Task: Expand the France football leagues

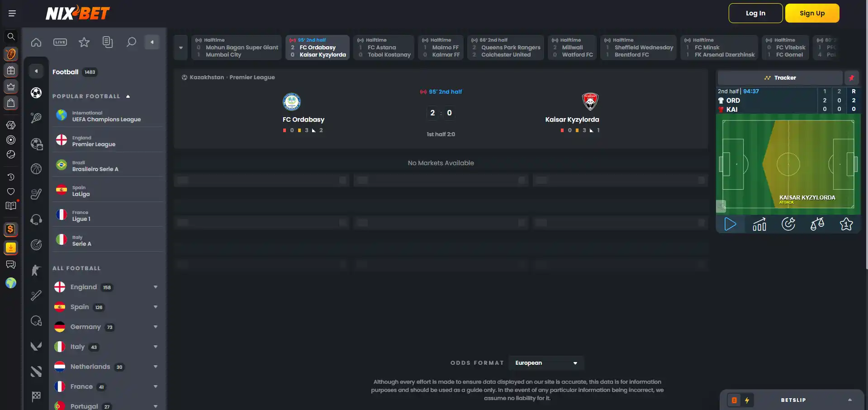Action: pyautogui.click(x=156, y=386)
